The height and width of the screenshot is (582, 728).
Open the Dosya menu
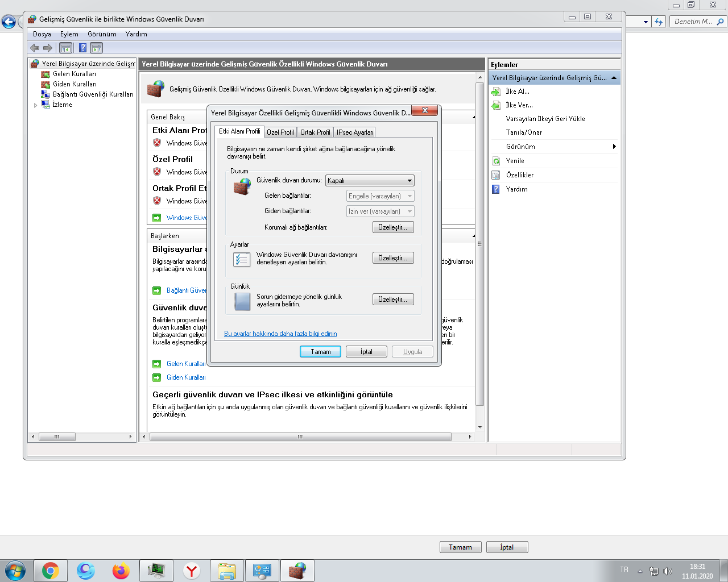[42, 34]
